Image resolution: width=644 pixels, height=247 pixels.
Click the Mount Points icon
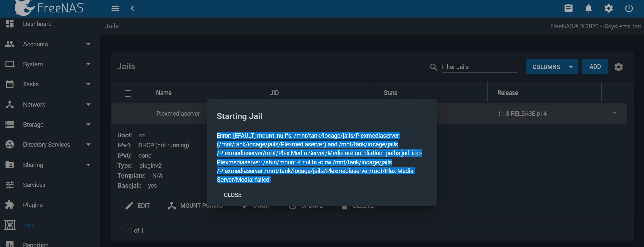(x=171, y=206)
